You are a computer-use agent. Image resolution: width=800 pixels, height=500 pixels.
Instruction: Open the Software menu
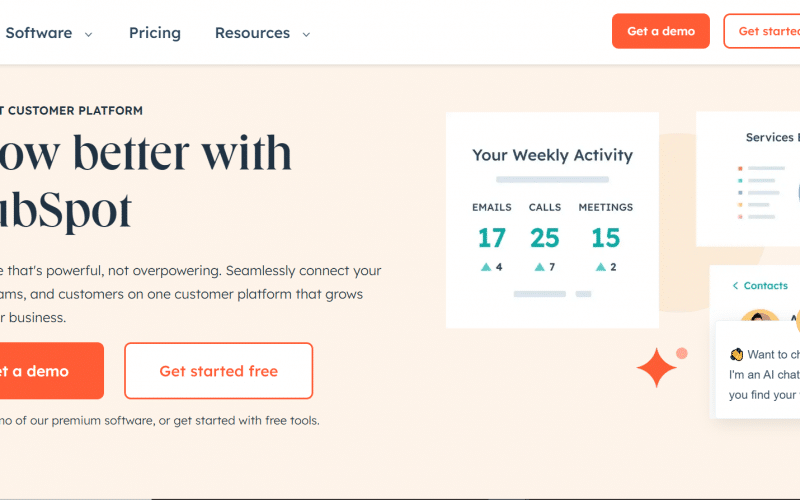click(39, 33)
